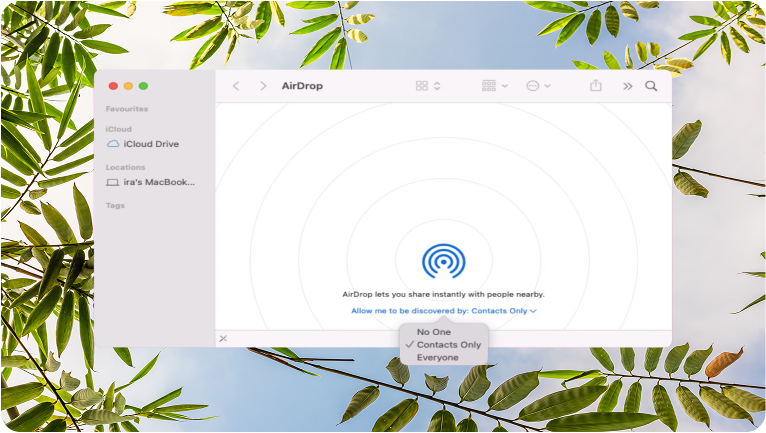
Task: Click the MacBook laptop icon
Action: (x=113, y=182)
